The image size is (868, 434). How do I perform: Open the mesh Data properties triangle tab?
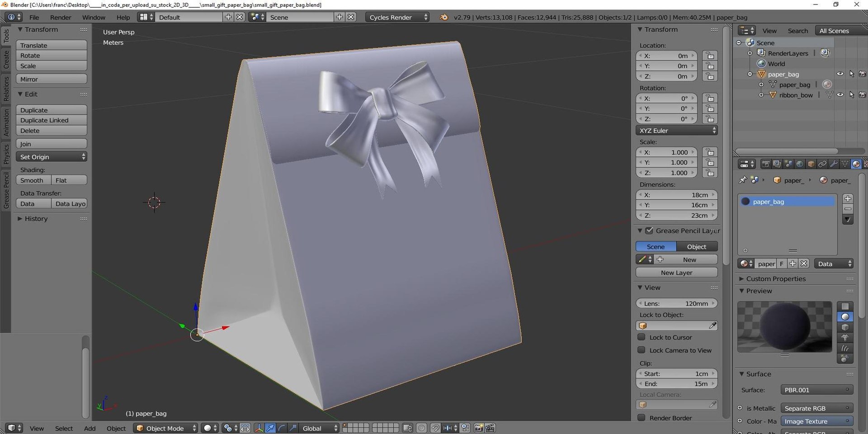tap(845, 164)
